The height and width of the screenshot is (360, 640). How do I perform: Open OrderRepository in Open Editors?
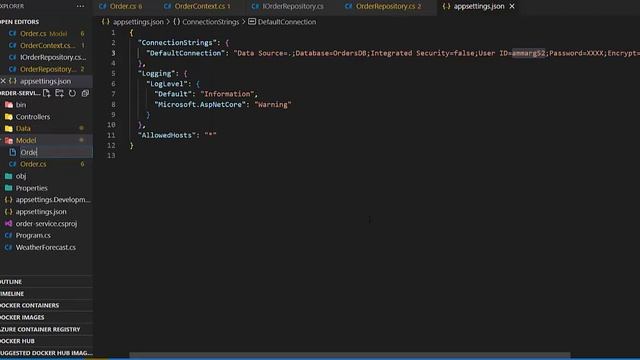(48, 69)
